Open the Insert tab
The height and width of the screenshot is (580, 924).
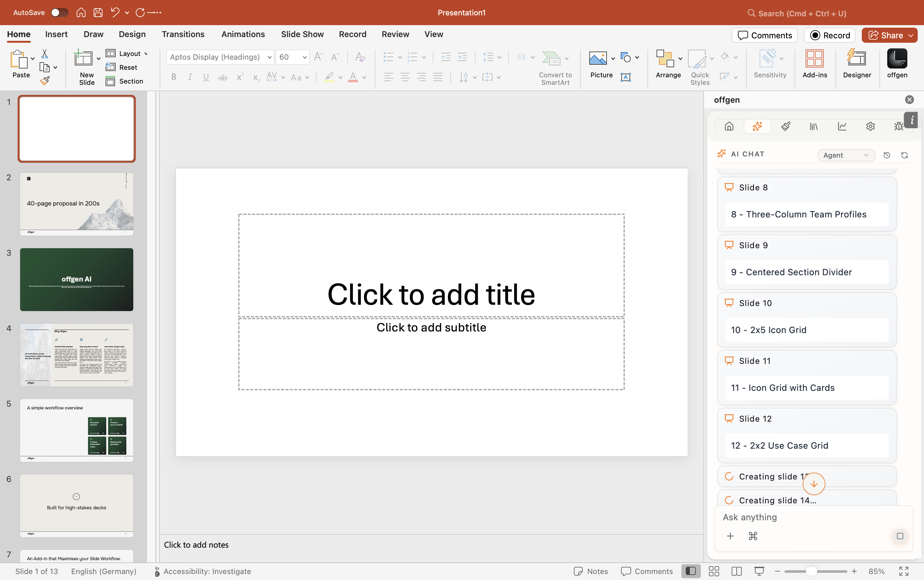pyautogui.click(x=56, y=34)
